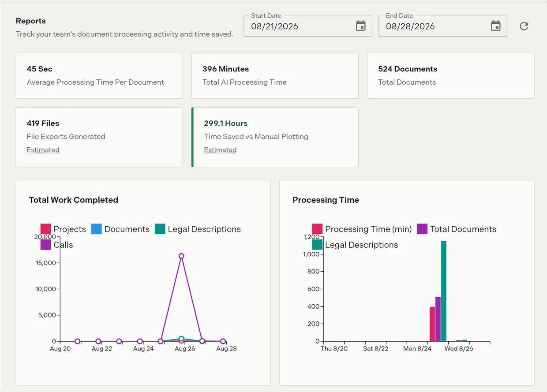This screenshot has height=392, width=547.
Task: Click the Reports page title
Action: click(31, 21)
